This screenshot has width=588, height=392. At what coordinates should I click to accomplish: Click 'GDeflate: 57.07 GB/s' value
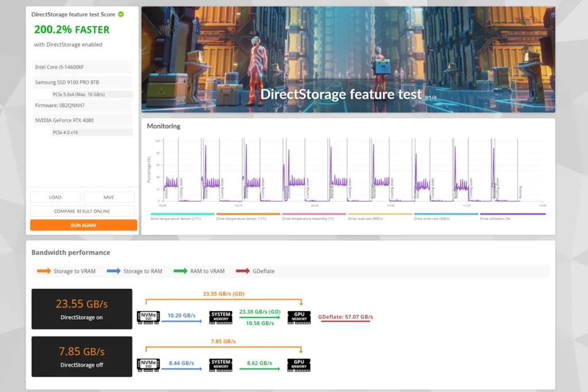click(345, 317)
